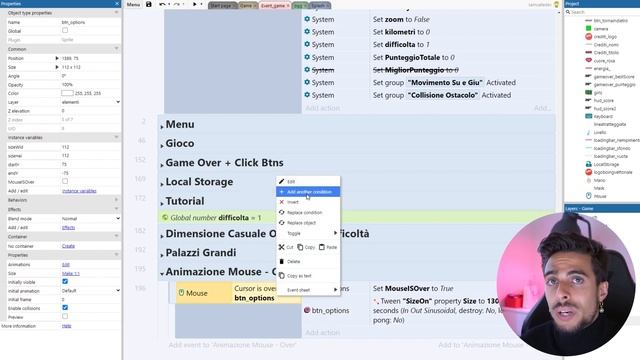This screenshot has height=360, width=640.
Task: Open the Event sheet submenu
Action: pos(308,290)
